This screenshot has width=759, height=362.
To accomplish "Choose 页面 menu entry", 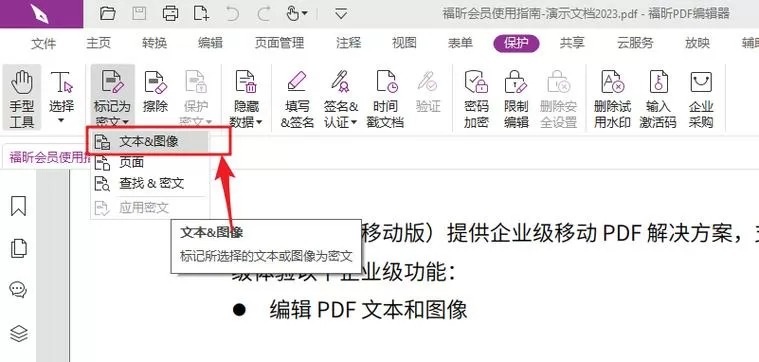I will [150, 163].
